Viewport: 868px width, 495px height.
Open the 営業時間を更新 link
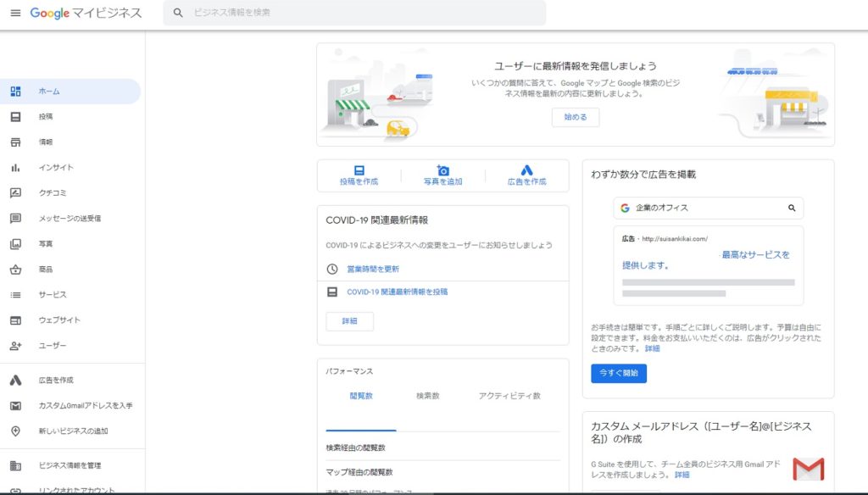pos(373,269)
